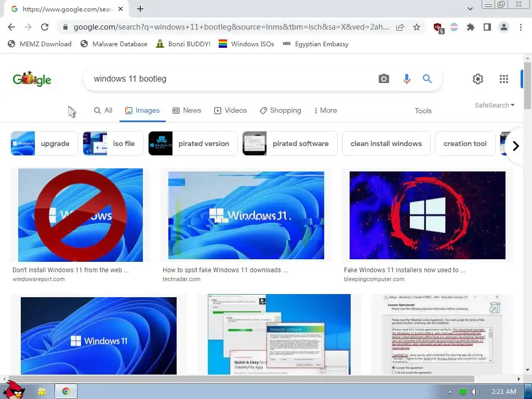Switch to the Shopping tab

(281, 111)
